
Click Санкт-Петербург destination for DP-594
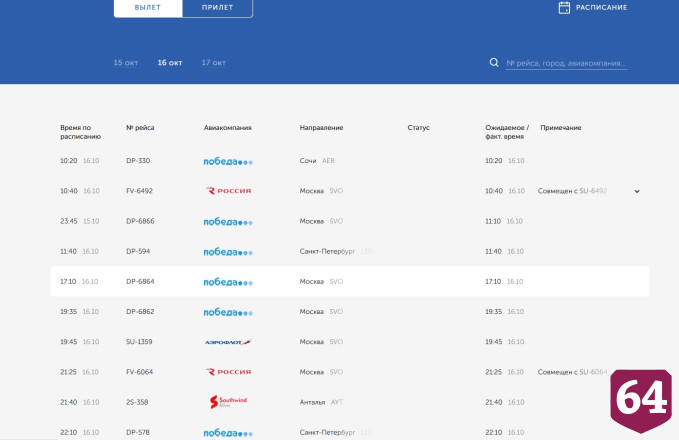pyautogui.click(x=336, y=251)
